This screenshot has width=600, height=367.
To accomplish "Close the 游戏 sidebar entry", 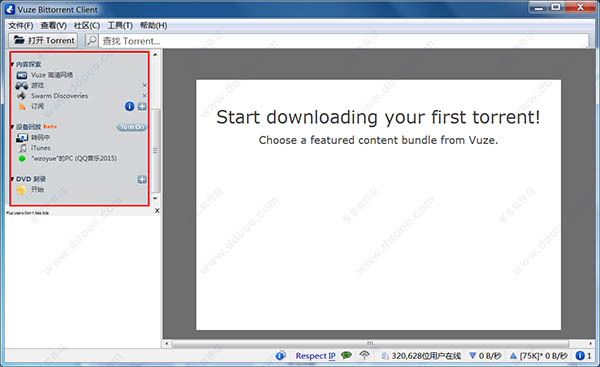I will tap(144, 85).
